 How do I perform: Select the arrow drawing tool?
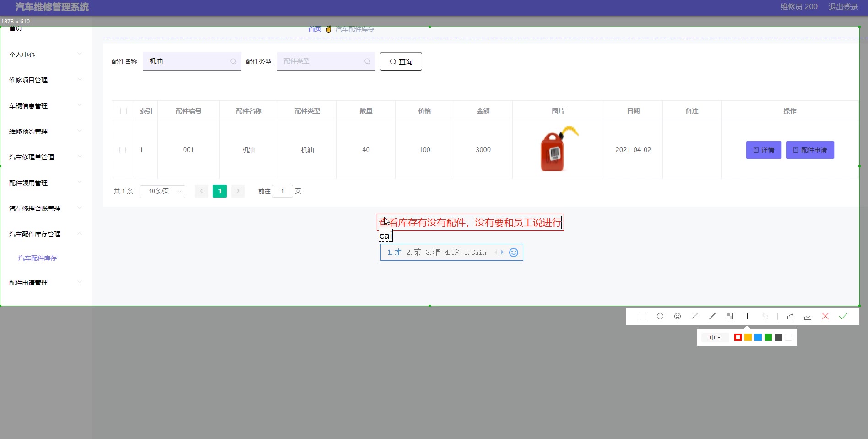pyautogui.click(x=695, y=316)
